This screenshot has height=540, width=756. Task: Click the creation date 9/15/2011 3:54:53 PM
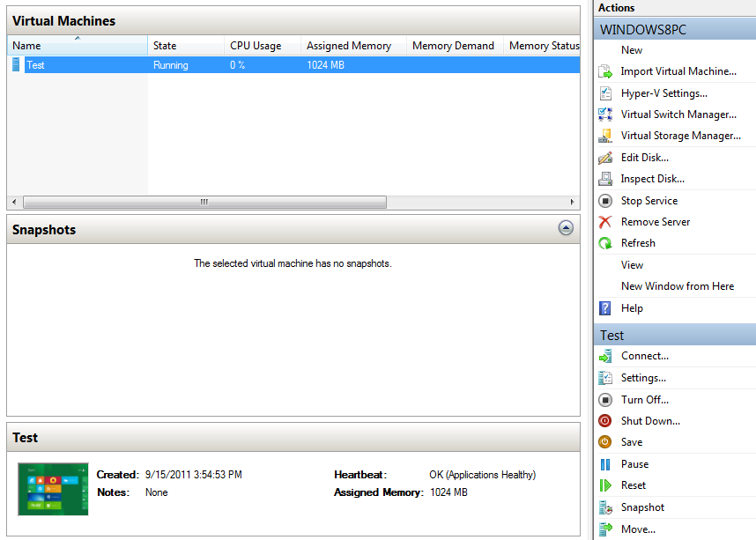pos(193,475)
